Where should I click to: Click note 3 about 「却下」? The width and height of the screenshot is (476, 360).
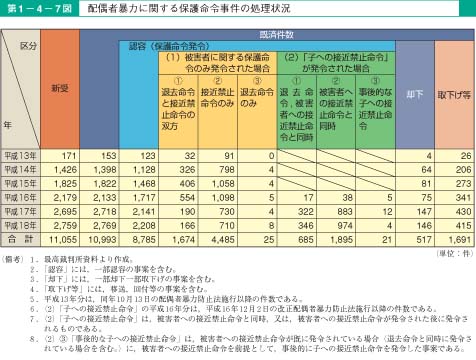point(122,279)
